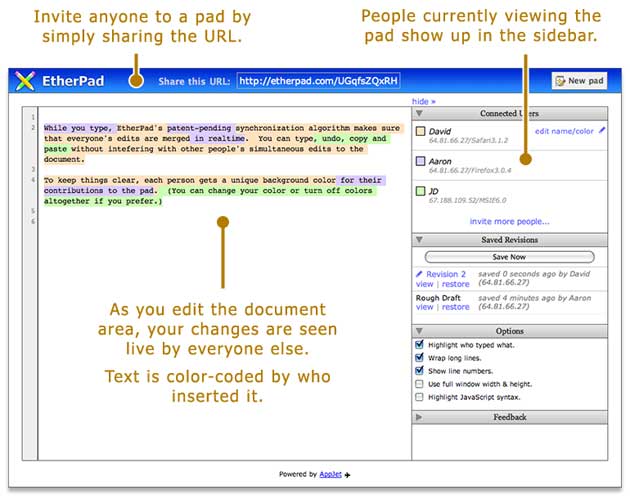Click the 'saved 4 minutes ago by Aaron' text
This screenshot has height=499, width=630.
click(x=534, y=298)
